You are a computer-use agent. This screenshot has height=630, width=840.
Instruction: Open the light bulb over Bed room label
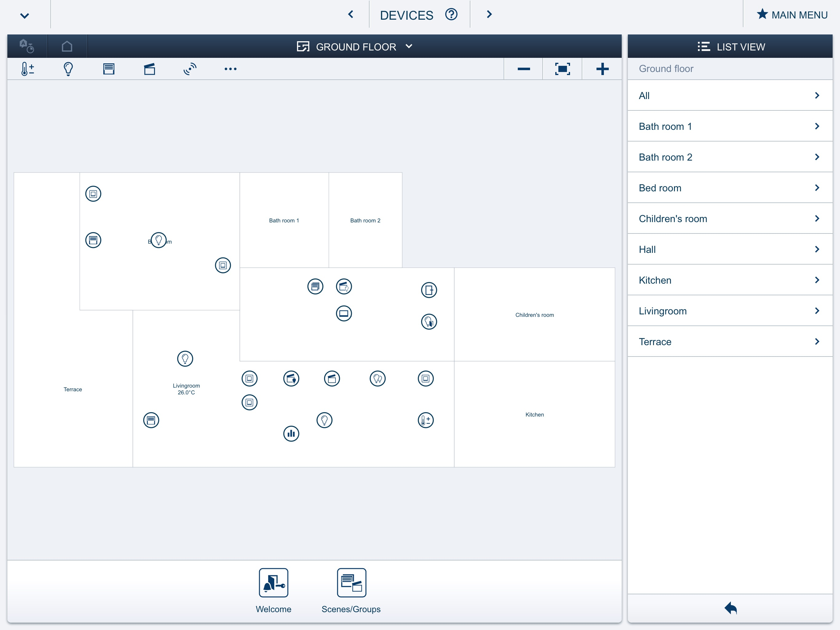click(x=159, y=240)
